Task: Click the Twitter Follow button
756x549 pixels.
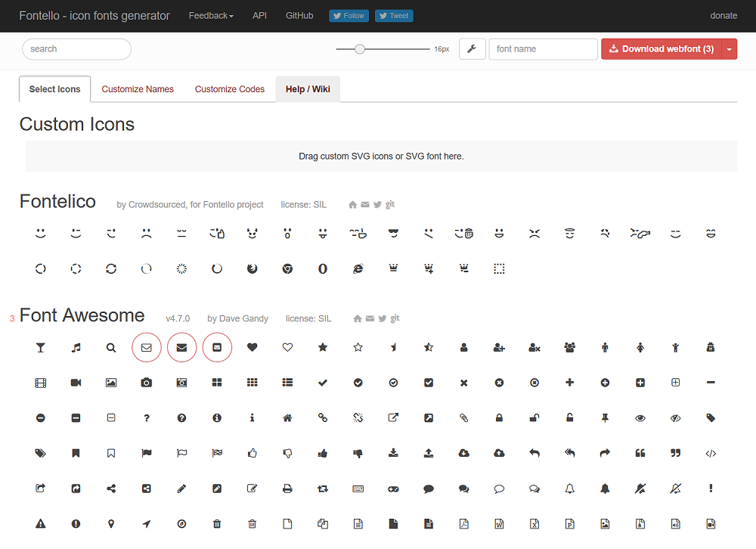Action: 349,16
